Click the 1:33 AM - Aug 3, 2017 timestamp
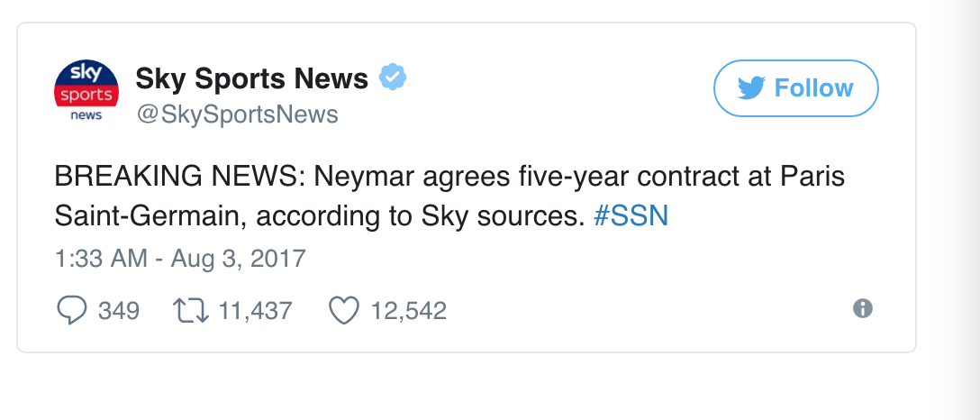 [180, 260]
